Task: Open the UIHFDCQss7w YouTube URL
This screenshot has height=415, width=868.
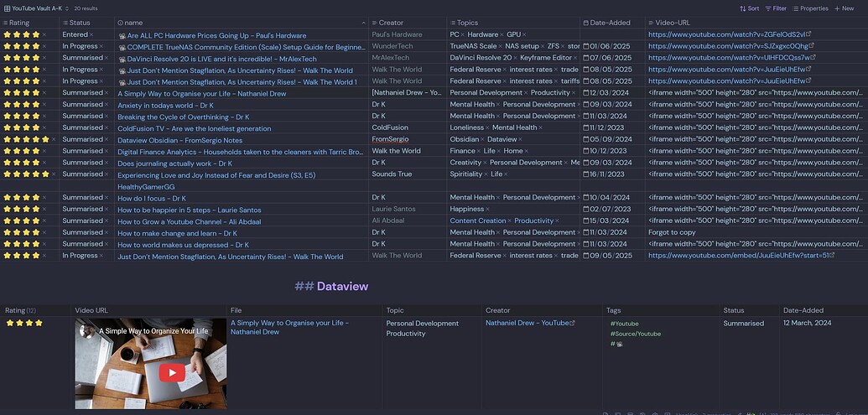Action: (x=729, y=58)
